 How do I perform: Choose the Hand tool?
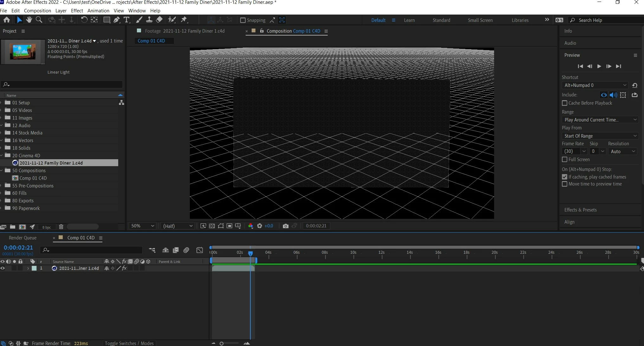[29, 20]
